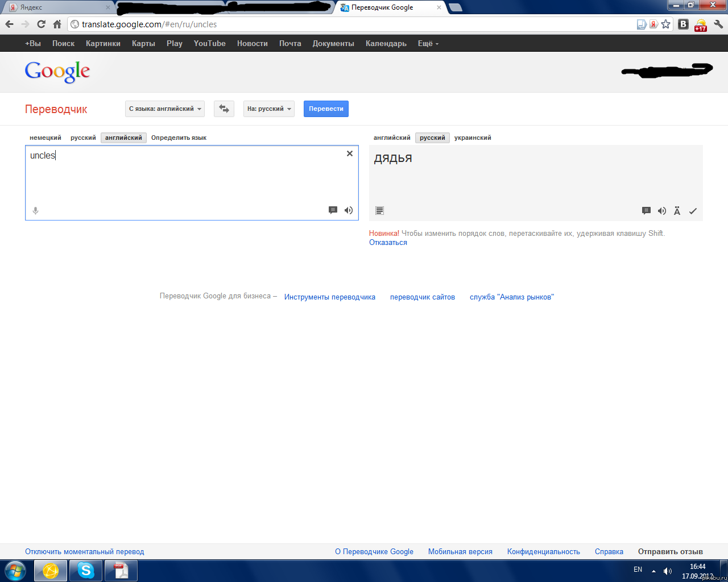Choose 'Определить язык' auto-detect option
Viewport: 728px width, 582px height.
click(179, 138)
